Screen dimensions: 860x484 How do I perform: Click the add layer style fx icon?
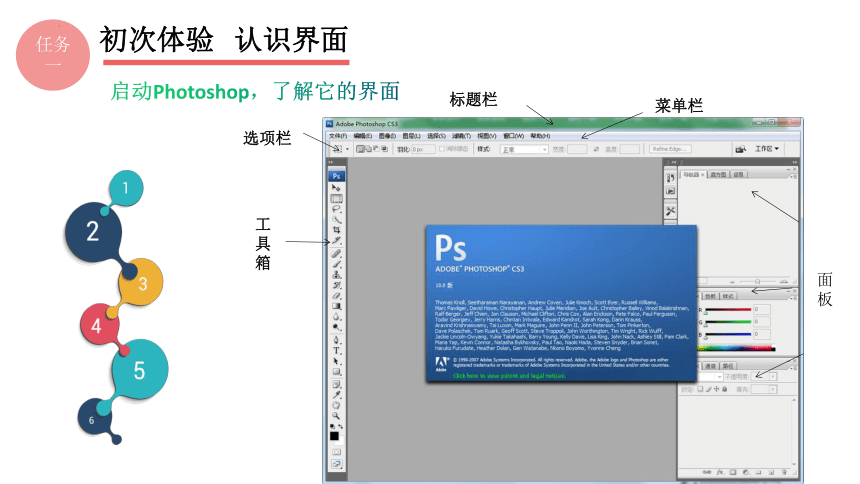point(720,472)
